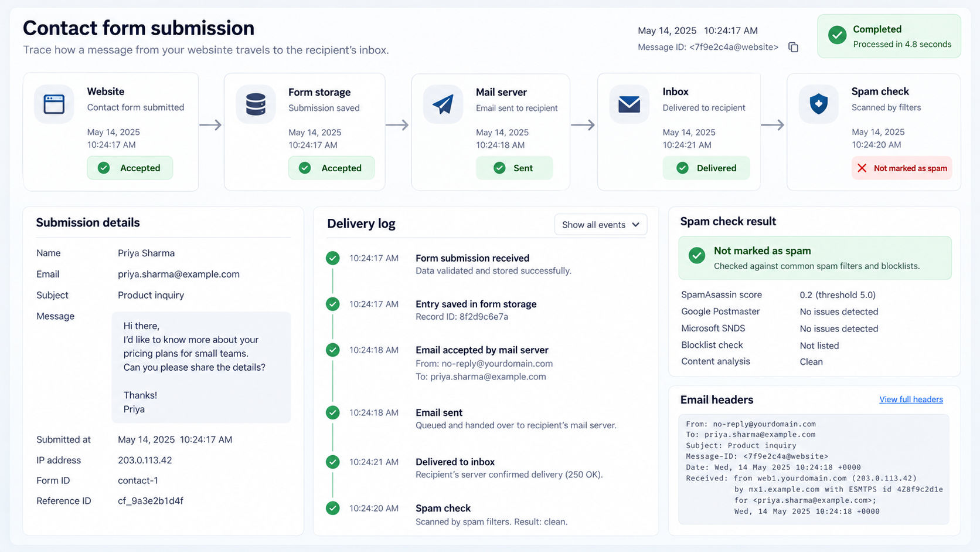Click the Completed status badge

(x=889, y=36)
